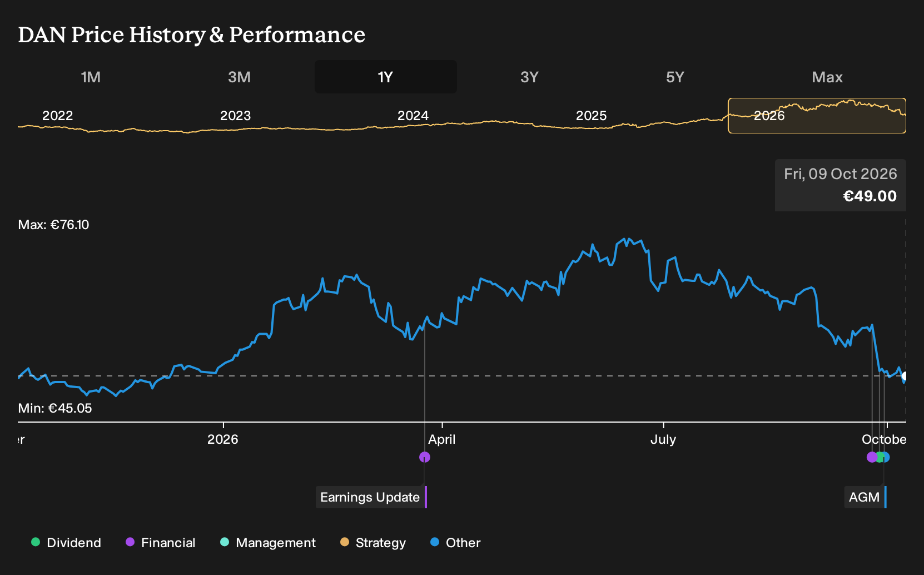Screen dimensions: 924x575
Task: Toggle Strategy events in the legend
Action: [x=373, y=542]
